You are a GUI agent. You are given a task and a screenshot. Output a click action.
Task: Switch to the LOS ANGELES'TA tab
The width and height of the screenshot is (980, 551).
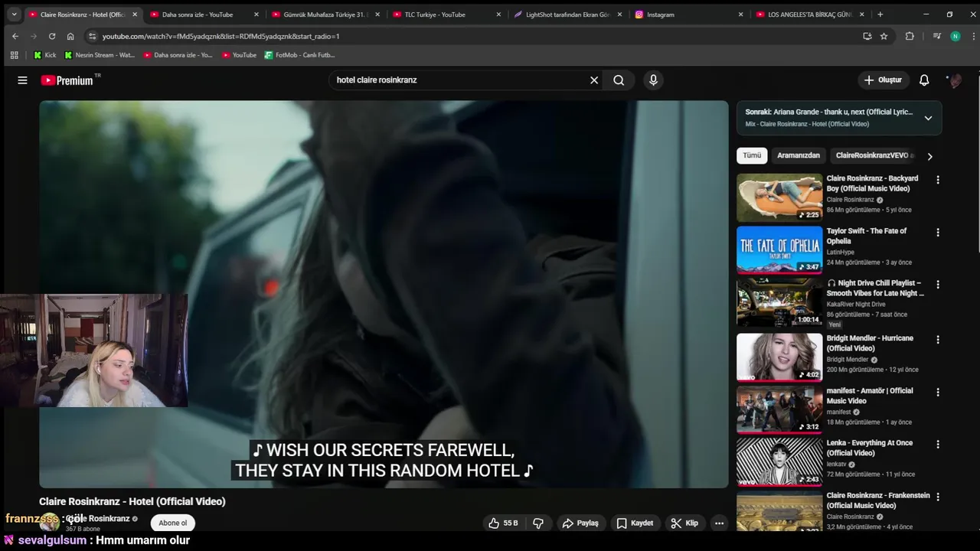pos(810,15)
